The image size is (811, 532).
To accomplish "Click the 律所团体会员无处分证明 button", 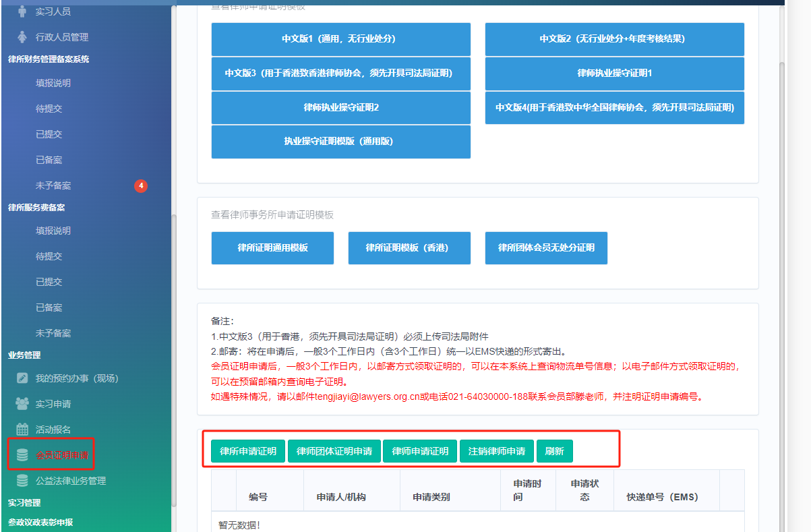I will pos(546,248).
